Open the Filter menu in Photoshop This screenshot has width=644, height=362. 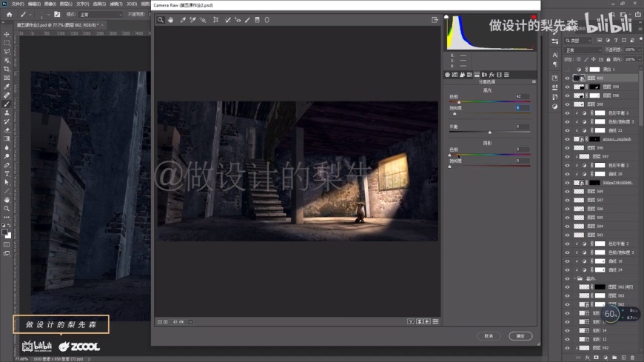(x=116, y=4)
